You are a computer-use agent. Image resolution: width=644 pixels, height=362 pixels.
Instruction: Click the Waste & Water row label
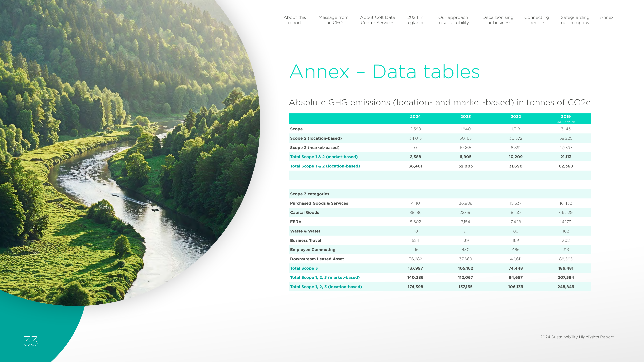(305, 231)
